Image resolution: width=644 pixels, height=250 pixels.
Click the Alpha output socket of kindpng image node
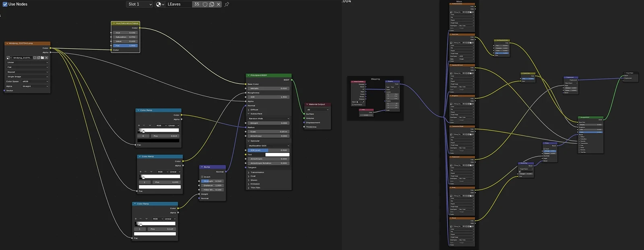tap(50, 52)
